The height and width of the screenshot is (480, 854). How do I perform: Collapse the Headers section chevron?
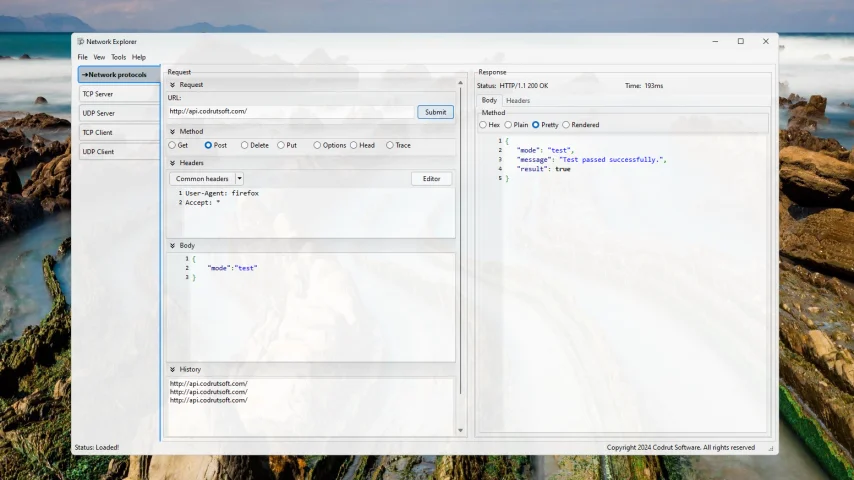coord(172,162)
